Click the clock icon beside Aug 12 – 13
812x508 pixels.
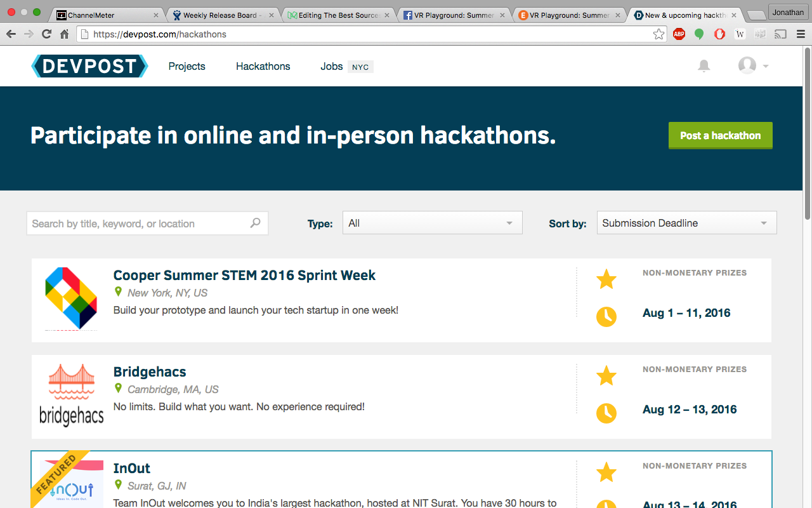[x=606, y=413]
